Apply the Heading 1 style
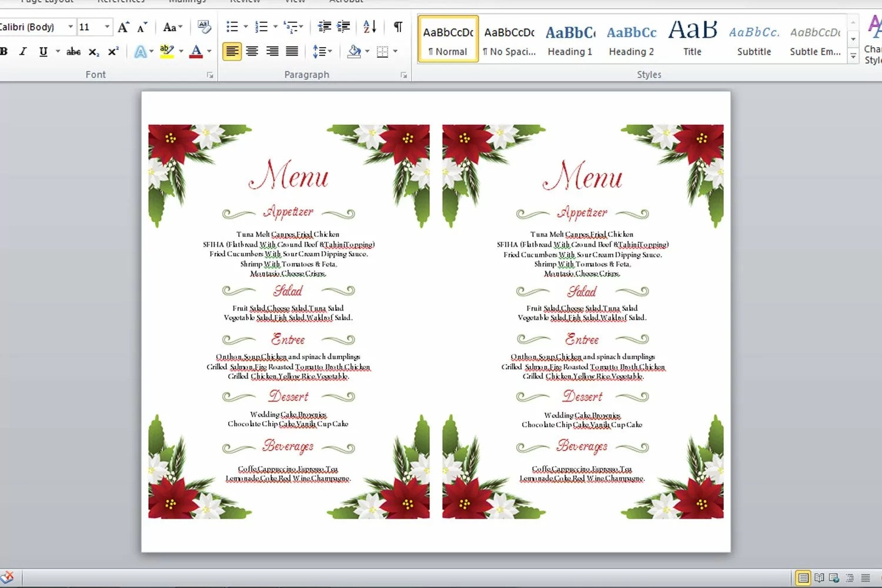The image size is (882, 588). click(570, 39)
